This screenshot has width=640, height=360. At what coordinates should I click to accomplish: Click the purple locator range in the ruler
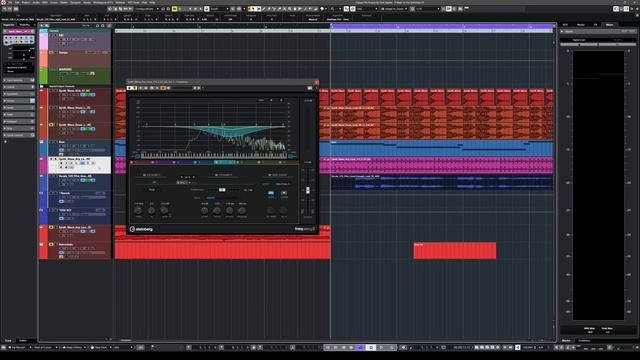click(x=442, y=26)
